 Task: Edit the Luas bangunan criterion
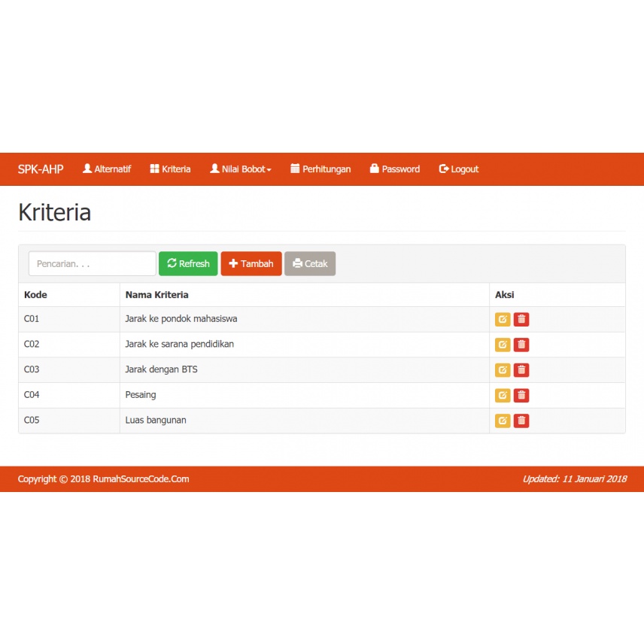point(503,421)
